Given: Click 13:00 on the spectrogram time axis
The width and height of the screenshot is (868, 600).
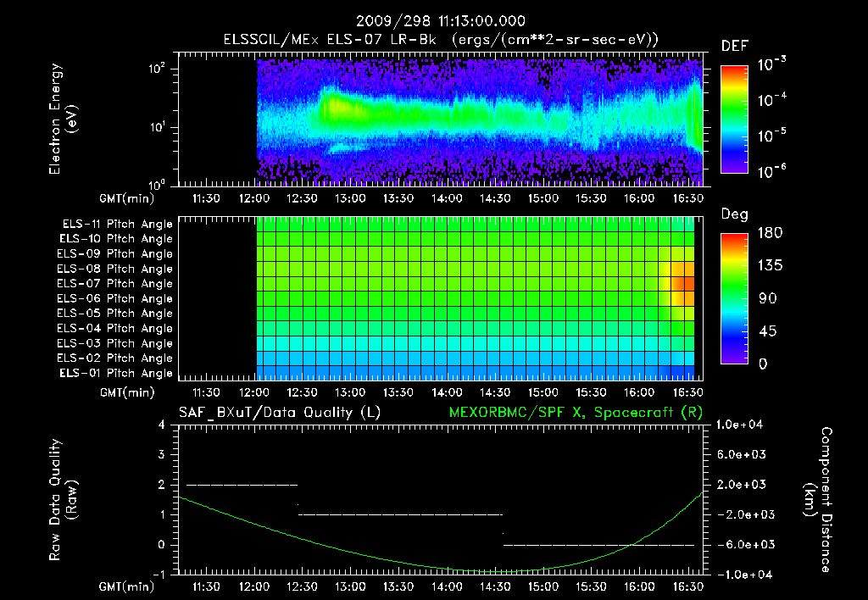Looking at the screenshot, I should click(350, 198).
